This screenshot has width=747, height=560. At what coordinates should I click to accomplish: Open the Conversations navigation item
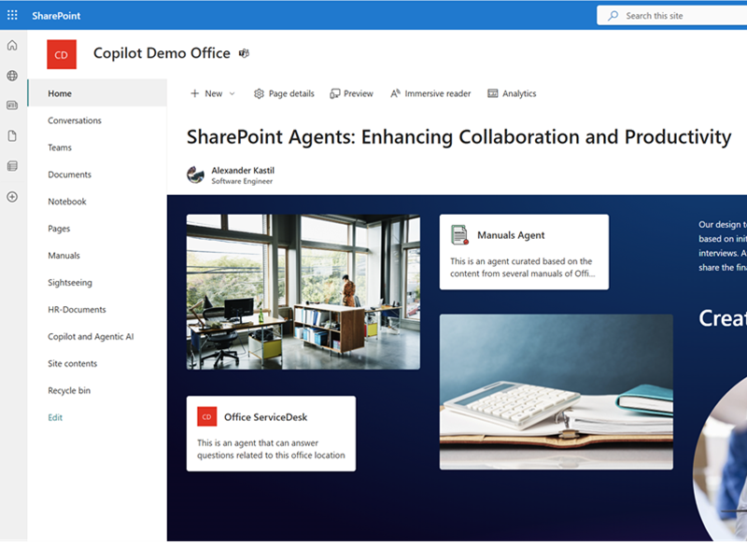[75, 120]
